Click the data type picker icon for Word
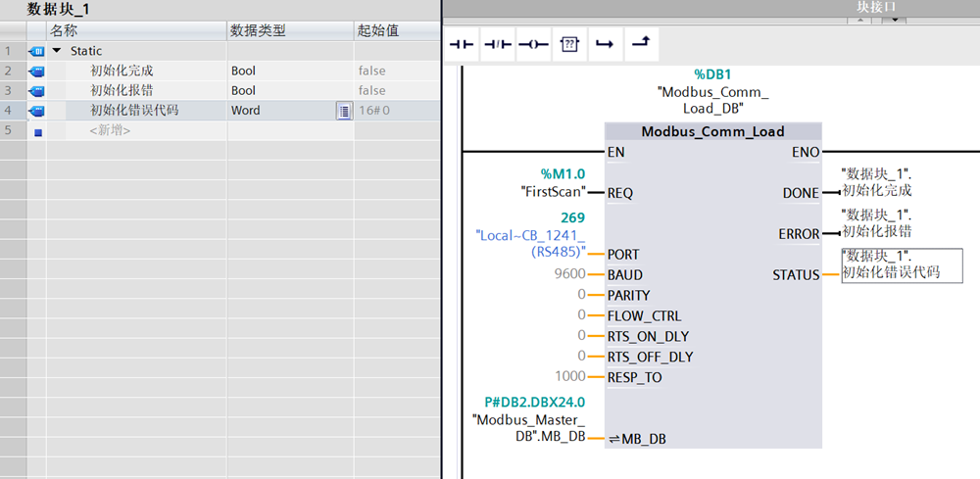 344,111
